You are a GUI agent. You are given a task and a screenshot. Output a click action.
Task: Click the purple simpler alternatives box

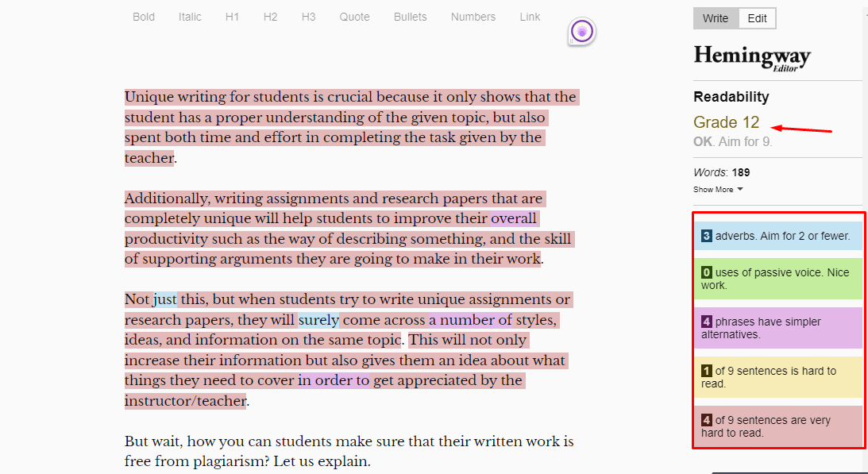point(777,328)
